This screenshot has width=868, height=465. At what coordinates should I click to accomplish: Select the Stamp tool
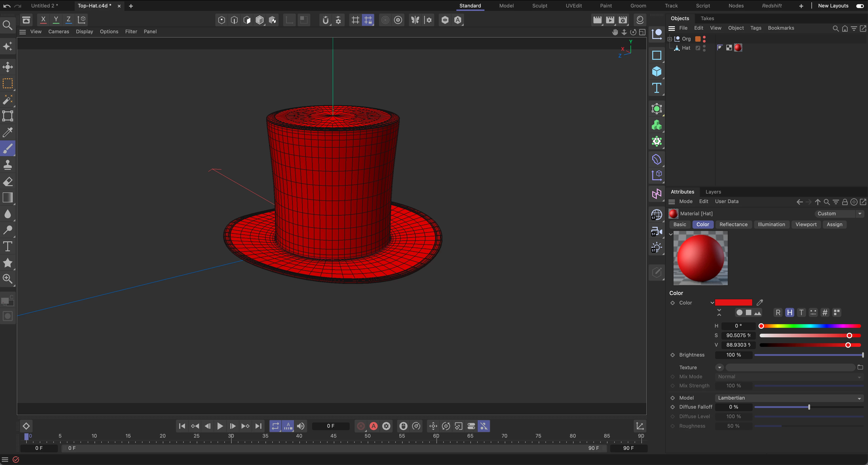point(7,165)
